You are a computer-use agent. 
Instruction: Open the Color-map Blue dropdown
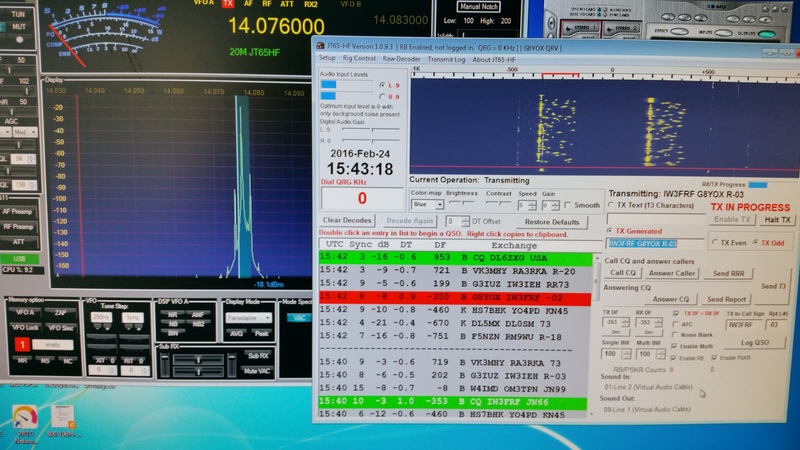[428, 205]
